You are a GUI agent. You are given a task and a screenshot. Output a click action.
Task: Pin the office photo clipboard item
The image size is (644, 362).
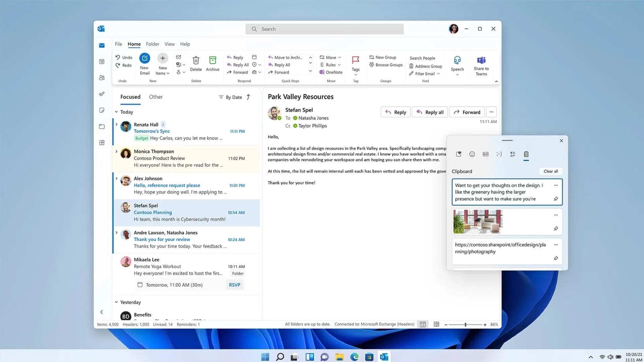point(556,229)
